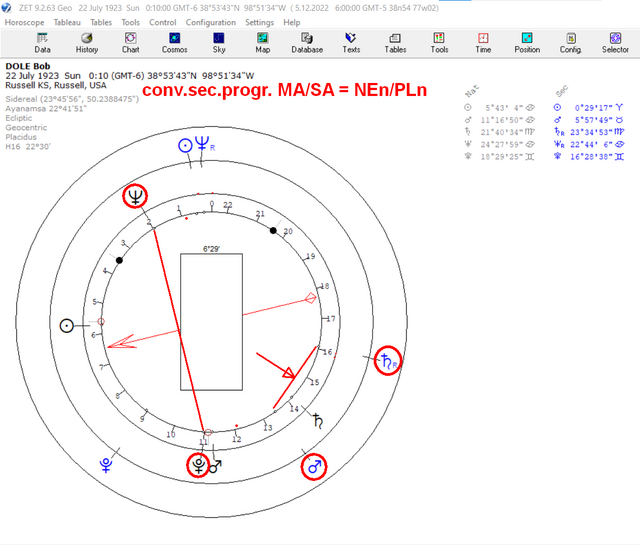Click the Placidus house system label

click(x=21, y=137)
